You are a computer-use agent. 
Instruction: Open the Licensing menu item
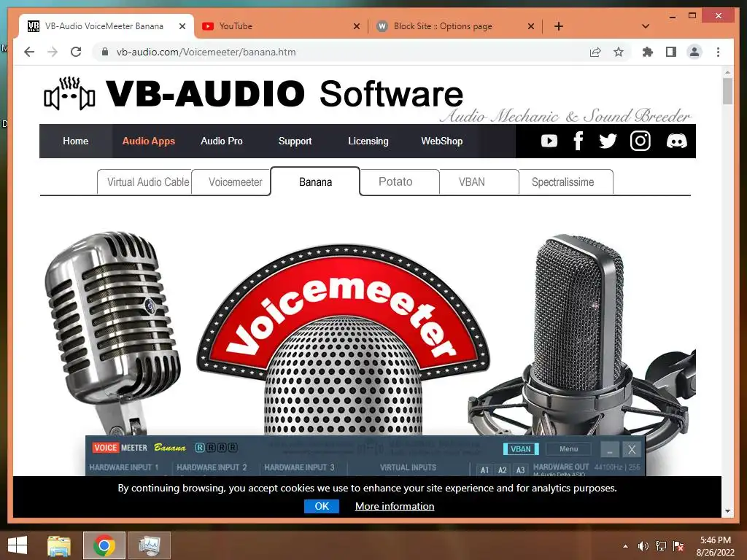(x=368, y=141)
